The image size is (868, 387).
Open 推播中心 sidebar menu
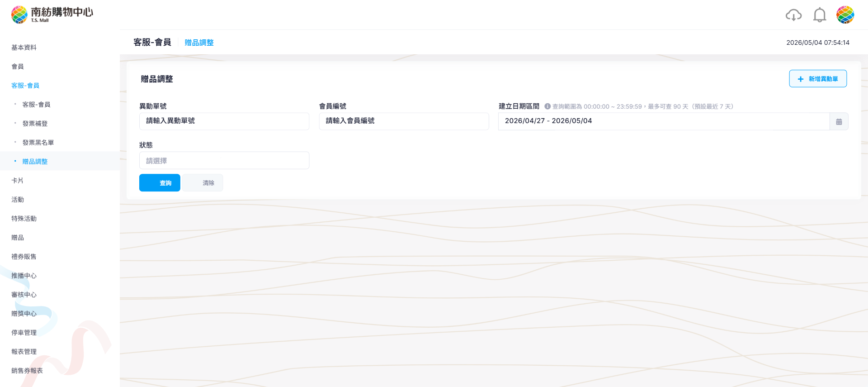click(x=24, y=276)
